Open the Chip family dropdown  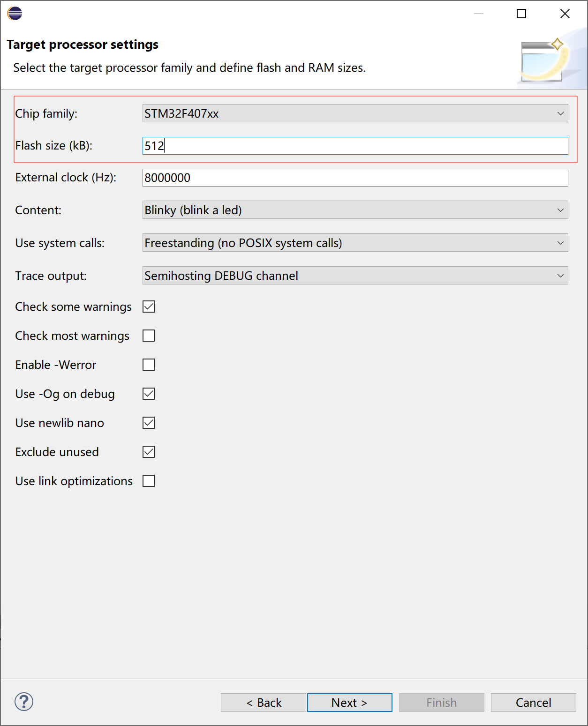coord(355,113)
